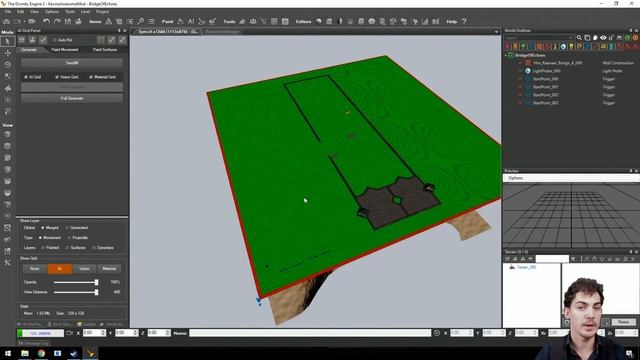
Task: Click the terrain triangle icon next to Items
Action: click(x=108, y=21)
